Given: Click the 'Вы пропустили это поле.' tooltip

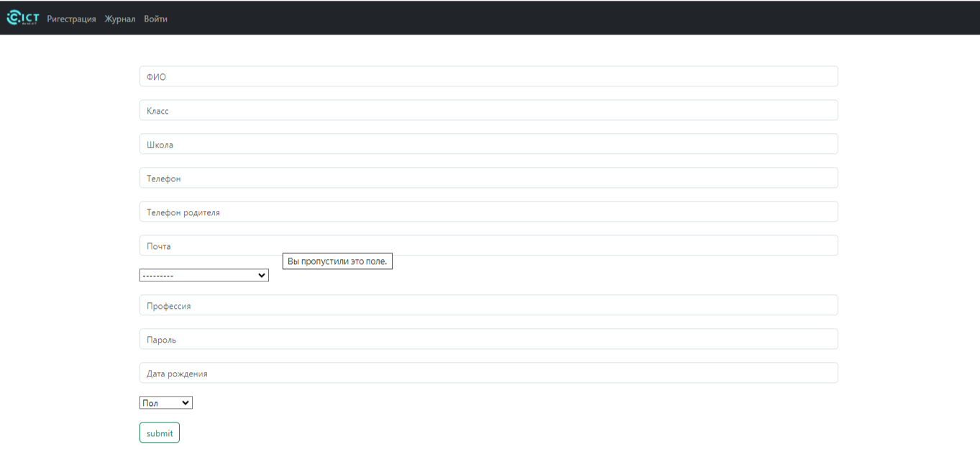Looking at the screenshot, I should click(x=337, y=261).
